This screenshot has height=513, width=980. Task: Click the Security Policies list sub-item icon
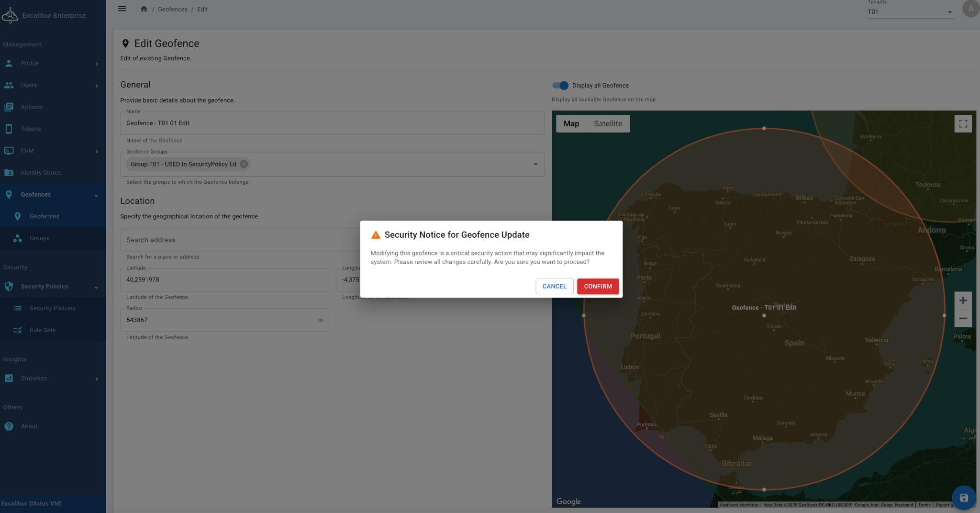(x=18, y=308)
